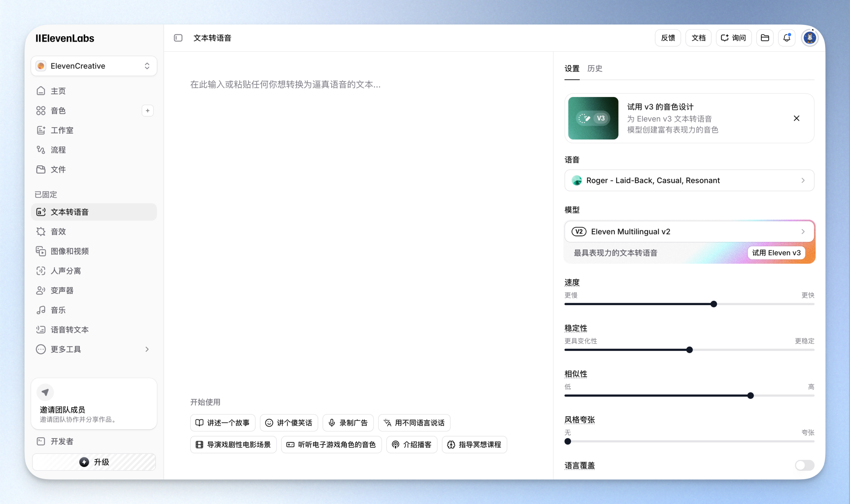850x504 pixels.
Task: Open 变声器 voice changer
Action: pos(94,291)
